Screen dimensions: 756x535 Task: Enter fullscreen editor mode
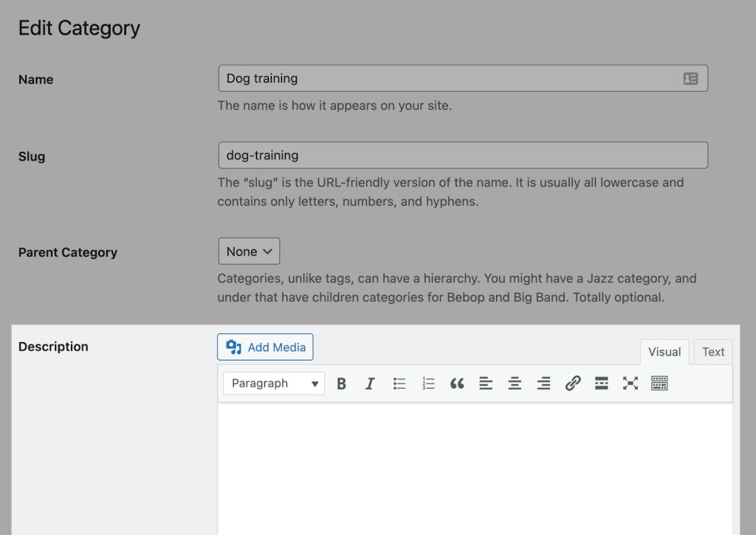tap(630, 384)
